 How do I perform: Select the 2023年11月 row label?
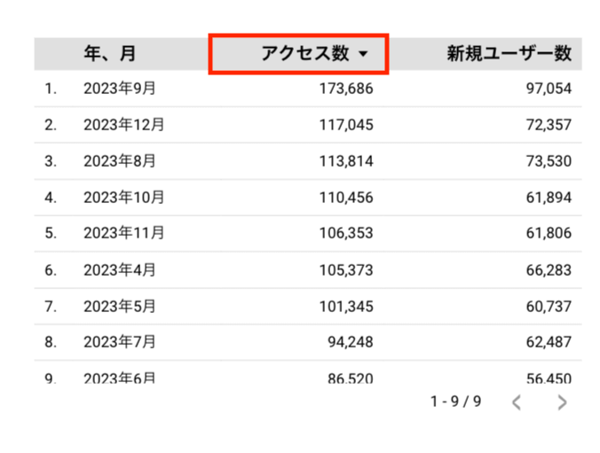coord(124,233)
